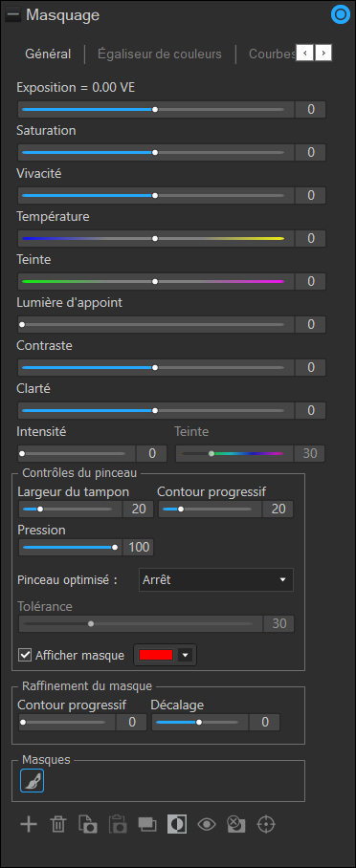
Task: Click the right tab scroll arrow
Action: click(x=323, y=53)
